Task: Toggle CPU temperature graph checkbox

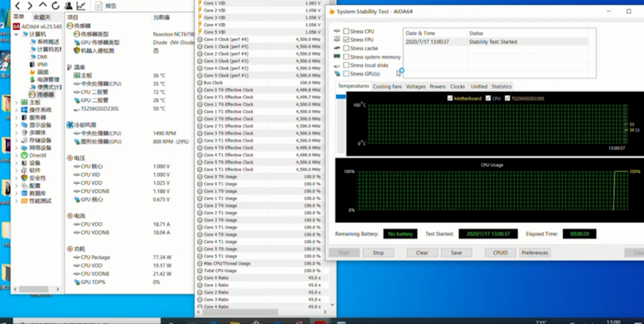Action: click(488, 98)
